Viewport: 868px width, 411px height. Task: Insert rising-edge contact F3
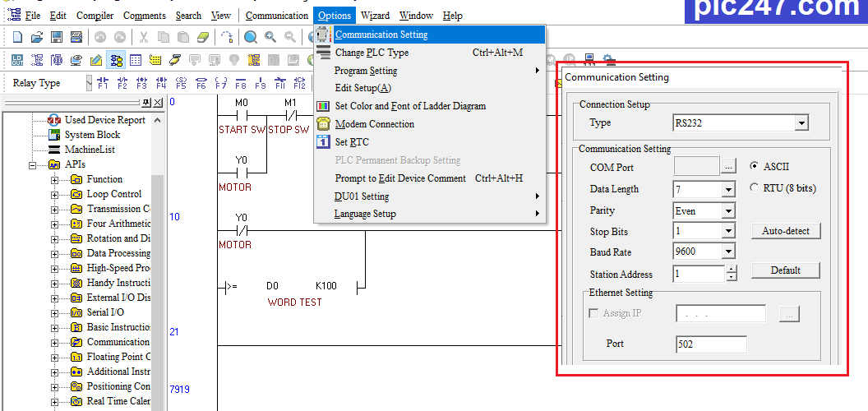click(x=141, y=83)
